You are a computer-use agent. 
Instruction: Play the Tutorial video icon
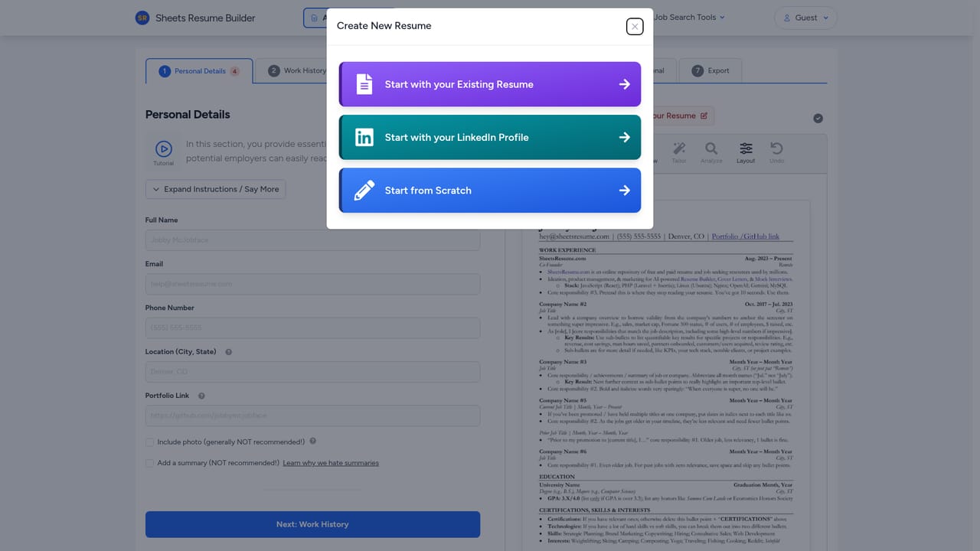(x=163, y=148)
